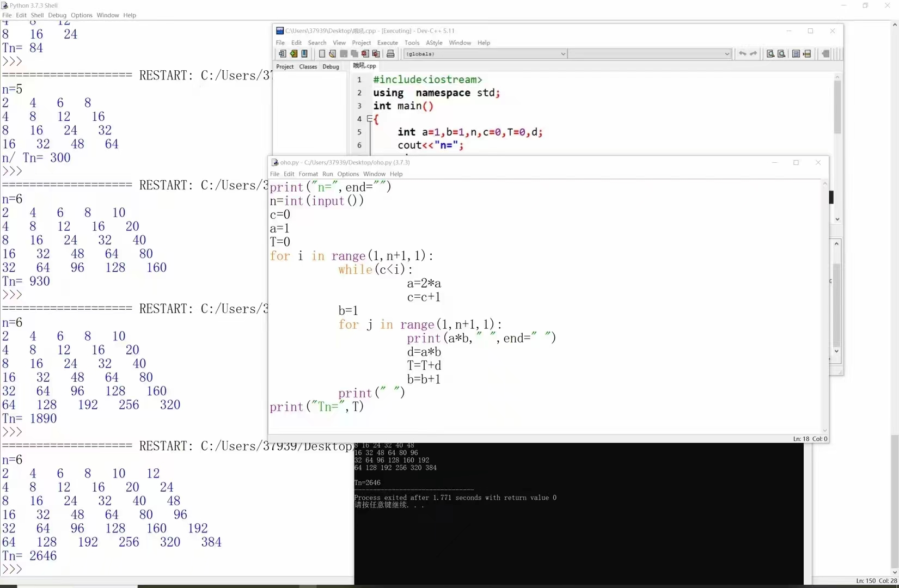Click the icon right after Replace in Dev-C++
The width and height of the screenshot is (899, 588).
pyautogui.click(x=796, y=54)
